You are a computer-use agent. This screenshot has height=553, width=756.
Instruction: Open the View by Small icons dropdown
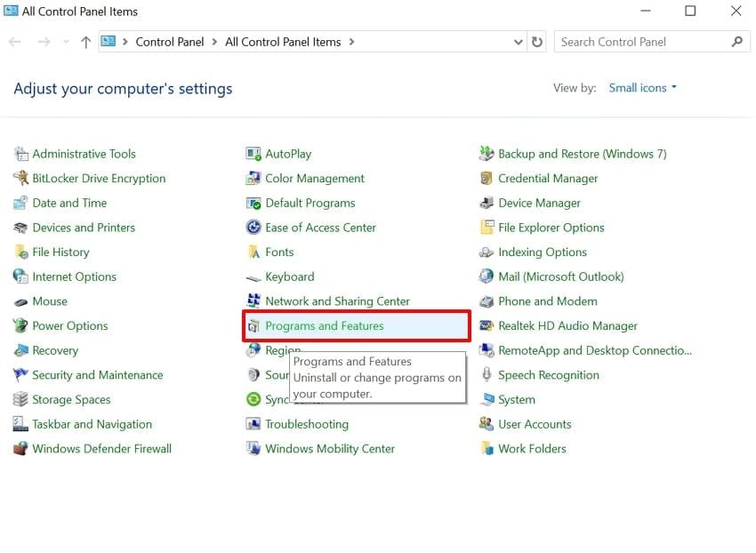640,87
